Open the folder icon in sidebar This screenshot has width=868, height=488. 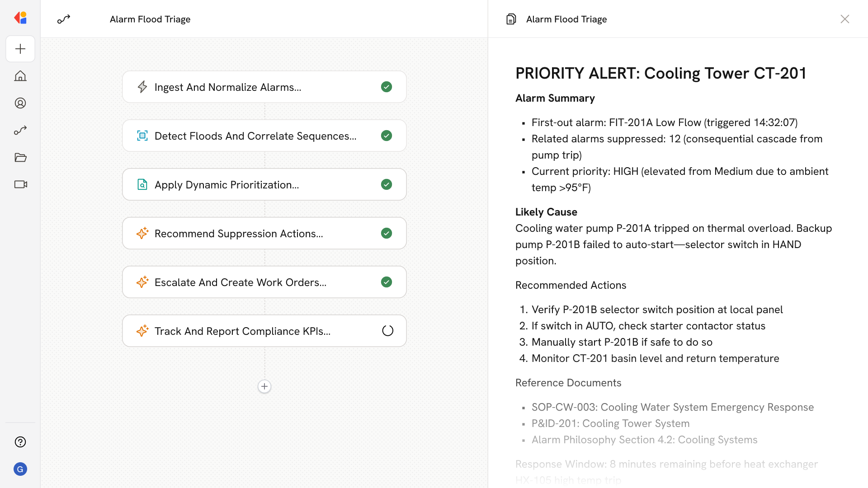[x=20, y=157]
